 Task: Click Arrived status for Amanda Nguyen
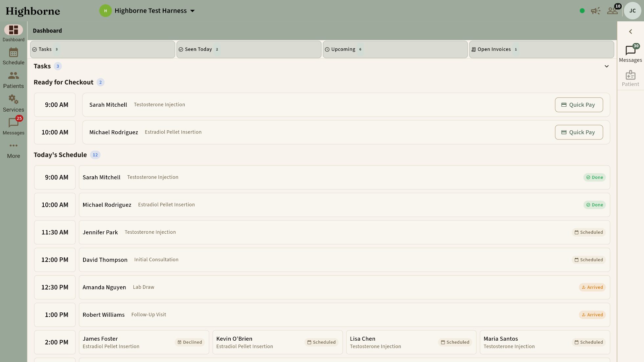coord(592,287)
